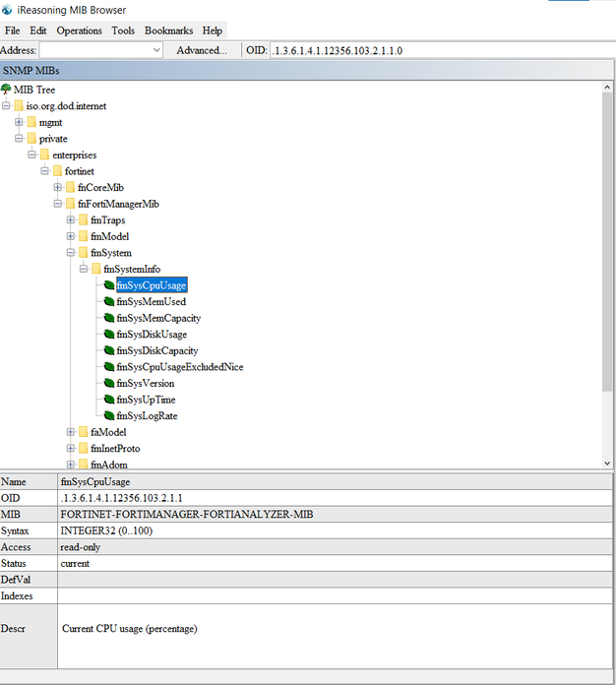Click the Advanced... button
Image resolution: width=616 pixels, height=685 pixels.
pos(202,50)
